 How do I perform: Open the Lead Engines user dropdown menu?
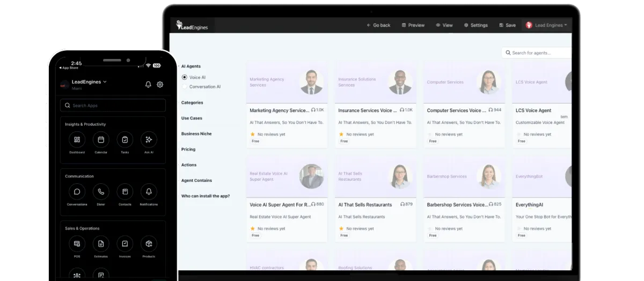(x=547, y=25)
